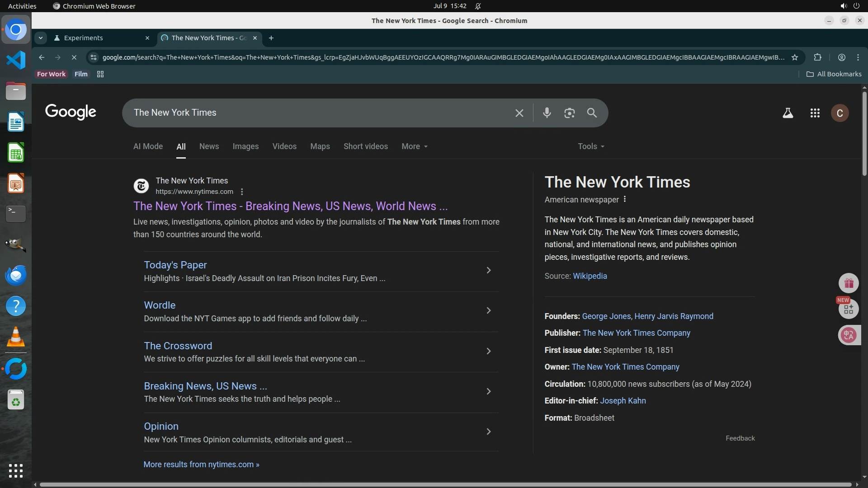This screenshot has width=868, height=488.
Task: Focus the Google search input field
Action: click(x=316, y=113)
